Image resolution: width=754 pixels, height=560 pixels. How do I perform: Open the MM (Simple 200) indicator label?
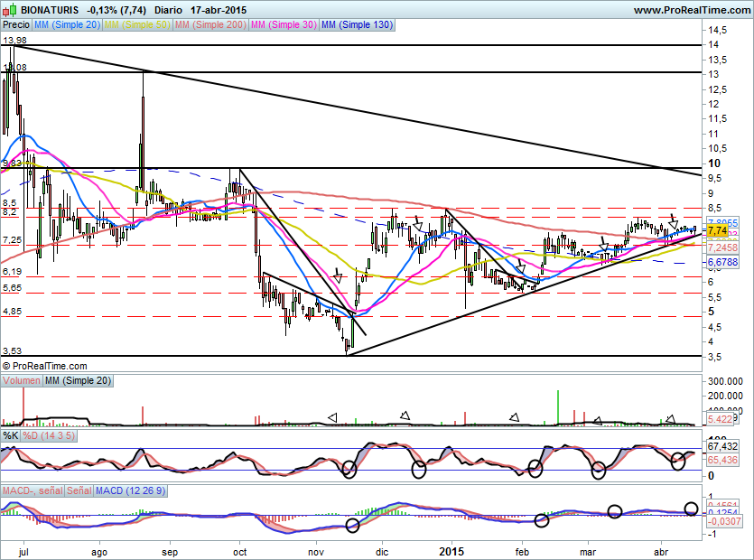[x=210, y=24]
